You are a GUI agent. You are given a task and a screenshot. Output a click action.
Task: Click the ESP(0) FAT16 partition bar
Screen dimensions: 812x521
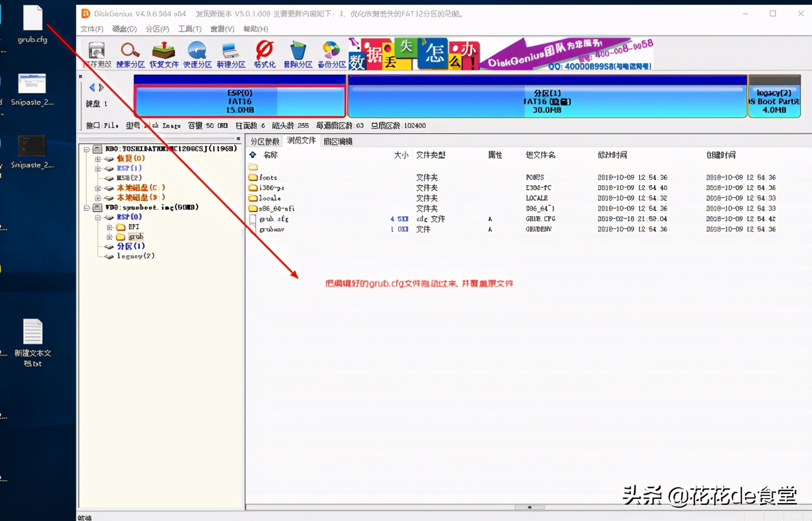point(240,102)
